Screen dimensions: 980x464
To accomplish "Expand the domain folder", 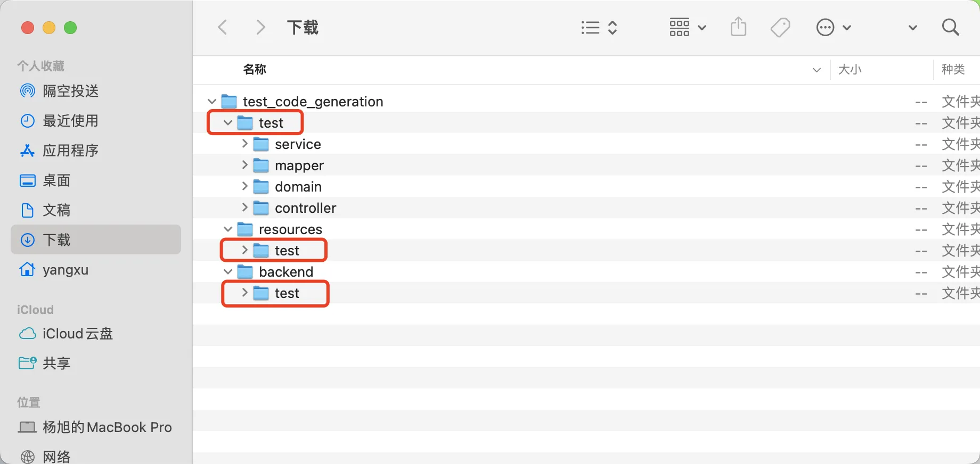I will [244, 186].
